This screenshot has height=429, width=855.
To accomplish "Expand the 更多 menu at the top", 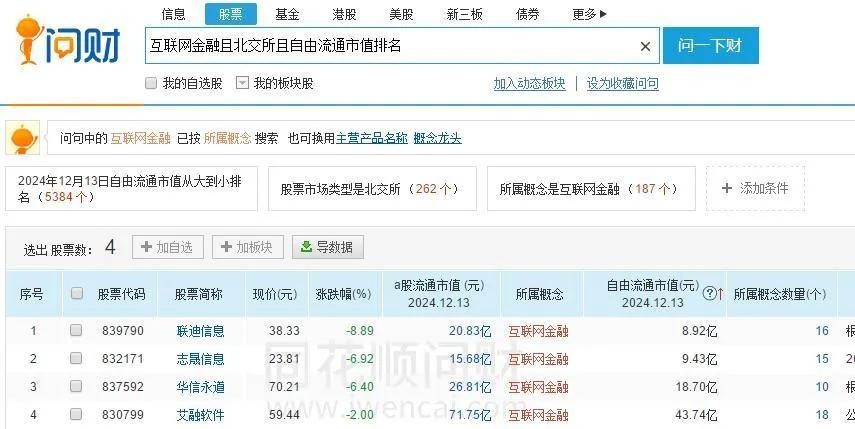I will [589, 14].
